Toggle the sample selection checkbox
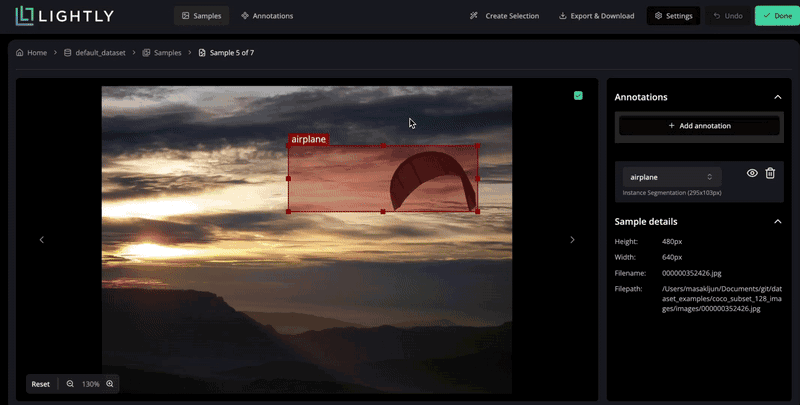The height and width of the screenshot is (405, 800). pyautogui.click(x=578, y=95)
